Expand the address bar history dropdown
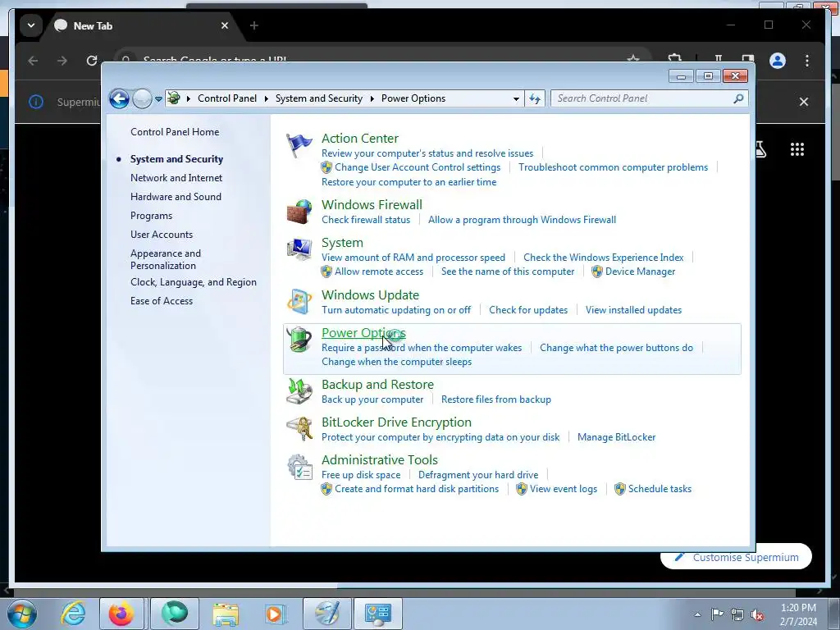The height and width of the screenshot is (630, 840). tap(516, 98)
